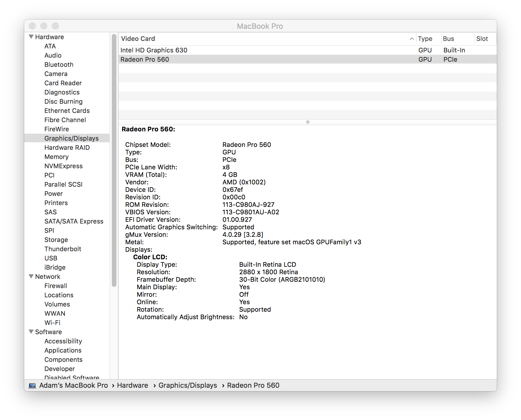Viewport: 521px width, 420px height.
Task: Select Disc Burning in the sidebar
Action: click(x=63, y=101)
